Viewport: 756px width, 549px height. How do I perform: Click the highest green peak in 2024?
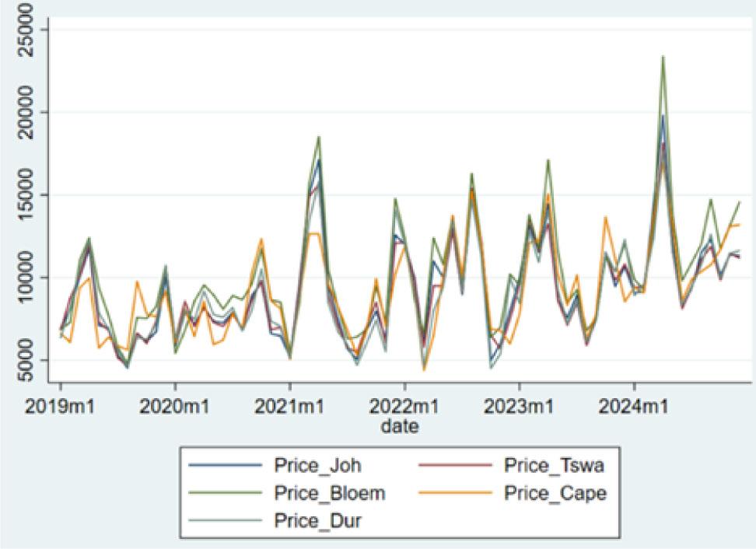click(x=663, y=57)
